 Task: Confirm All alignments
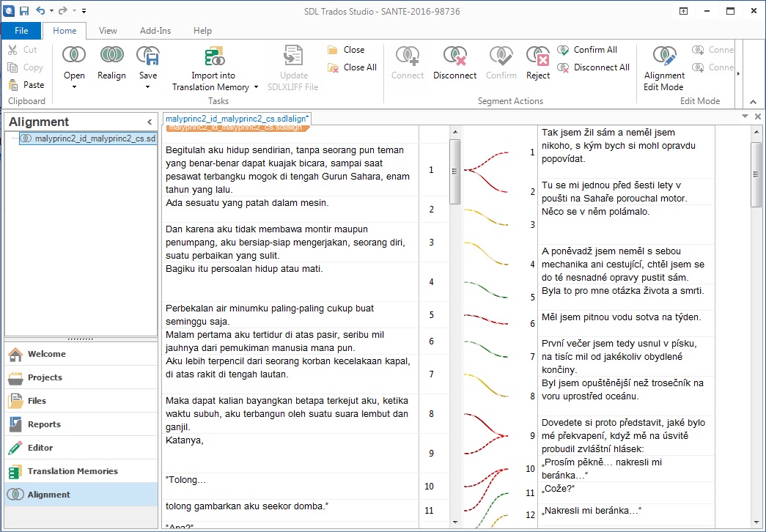coord(587,50)
